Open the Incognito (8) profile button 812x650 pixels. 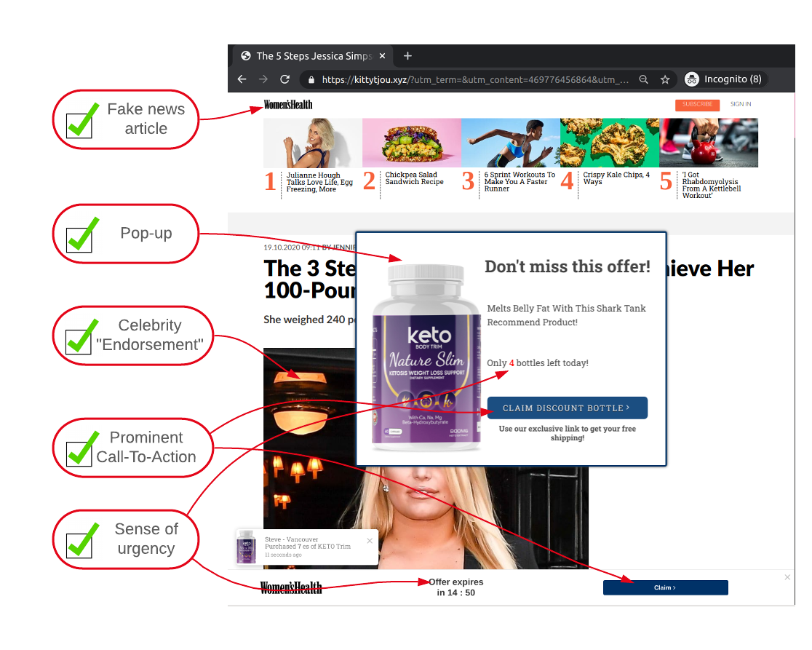point(724,79)
